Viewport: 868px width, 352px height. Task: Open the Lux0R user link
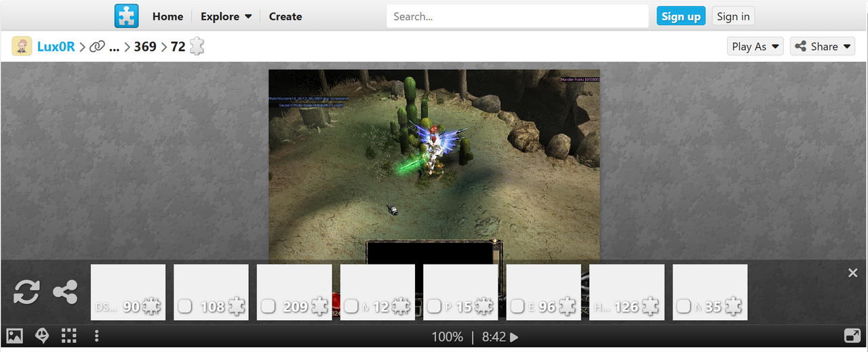pos(56,47)
